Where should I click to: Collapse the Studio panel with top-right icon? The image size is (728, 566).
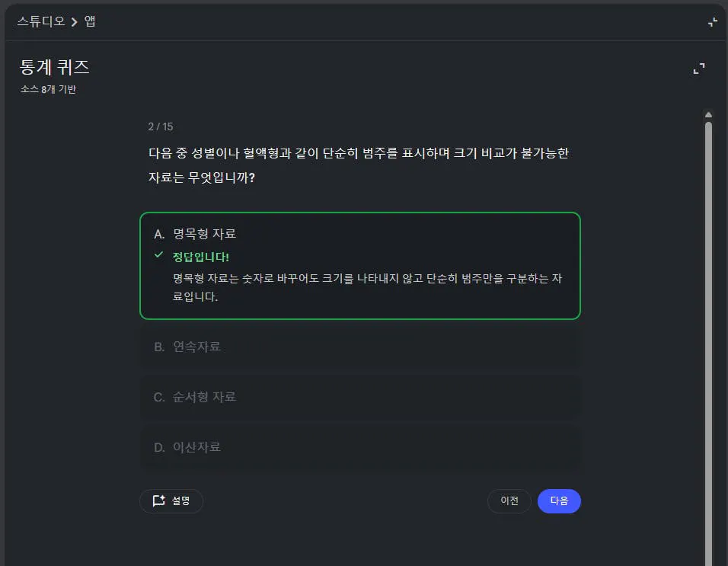pyautogui.click(x=712, y=22)
